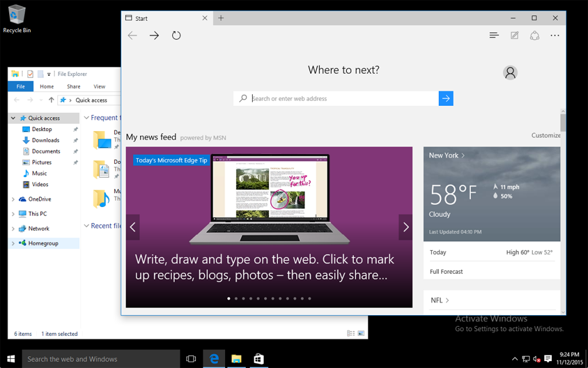Make a Web Note in Edge
Viewport: 588px width, 368px height.
514,35
